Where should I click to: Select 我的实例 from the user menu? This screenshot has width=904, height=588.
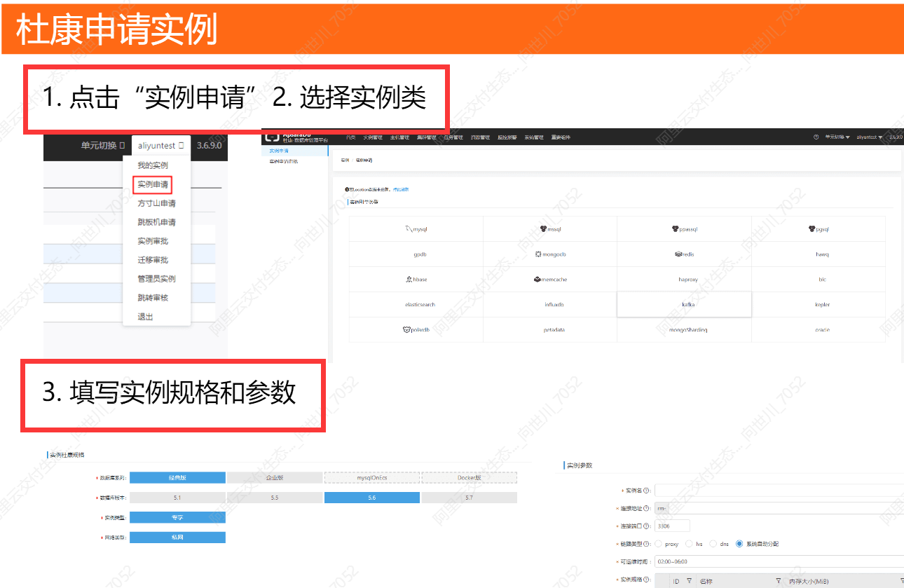(153, 165)
